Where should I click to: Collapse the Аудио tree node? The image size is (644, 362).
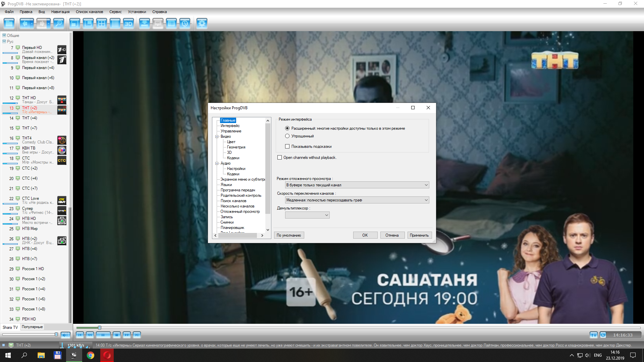click(x=217, y=163)
